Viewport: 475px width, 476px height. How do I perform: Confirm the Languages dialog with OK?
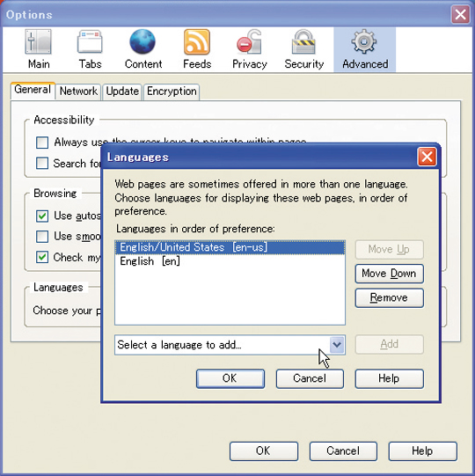point(230,378)
